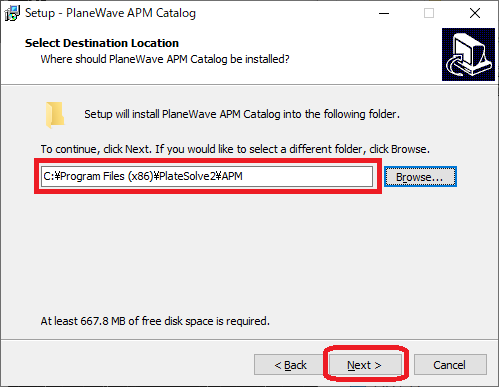Click the yellow folder icon
Viewport: 499px width, 387px height.
coord(55,115)
